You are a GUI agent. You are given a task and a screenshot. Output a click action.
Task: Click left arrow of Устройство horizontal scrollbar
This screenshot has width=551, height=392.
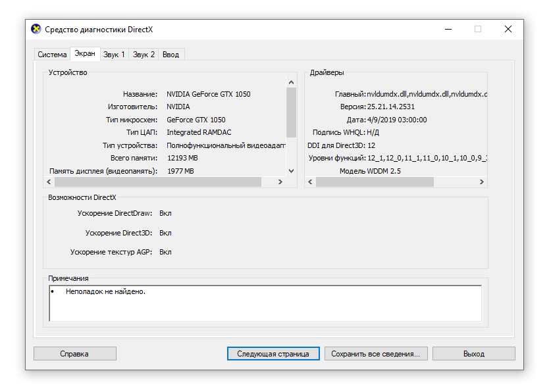click(49, 182)
